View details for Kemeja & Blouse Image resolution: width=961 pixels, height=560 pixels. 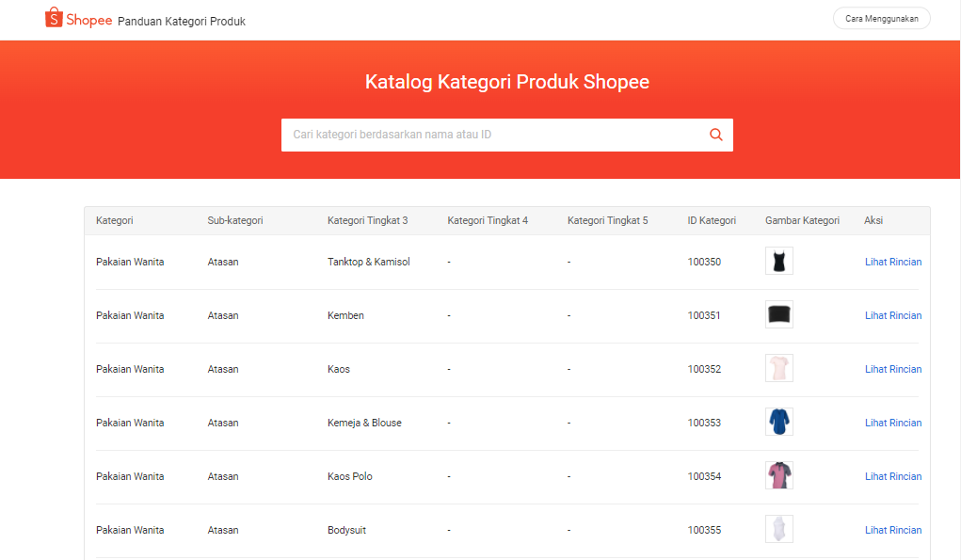point(893,423)
